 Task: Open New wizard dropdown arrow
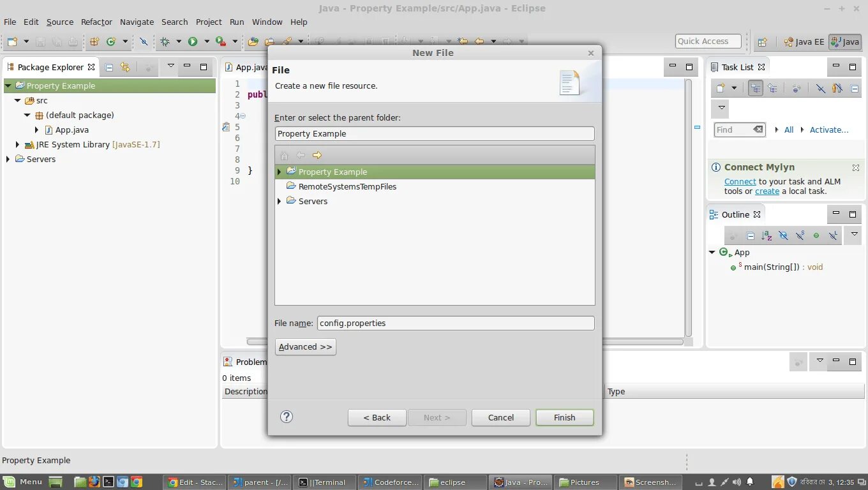pos(26,41)
